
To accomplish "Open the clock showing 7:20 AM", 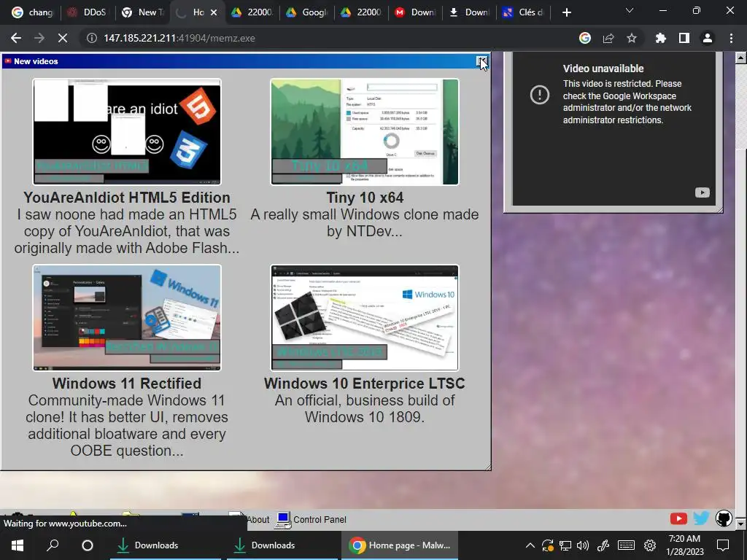I will coord(684,545).
